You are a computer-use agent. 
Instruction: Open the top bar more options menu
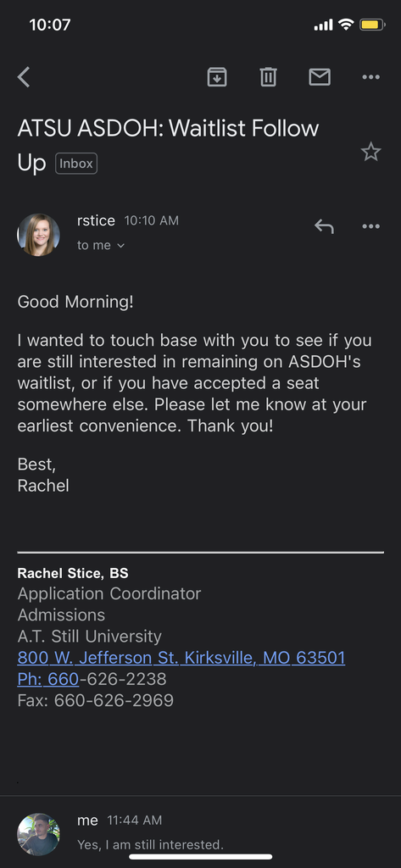pos(370,77)
